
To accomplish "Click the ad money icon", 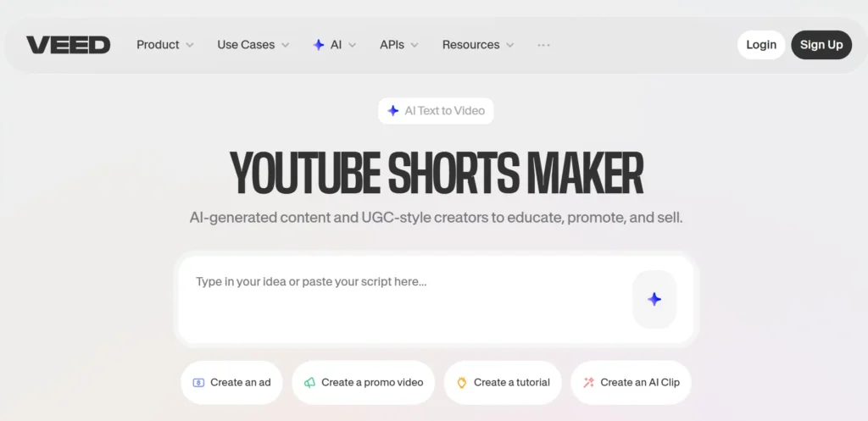I will 198,382.
